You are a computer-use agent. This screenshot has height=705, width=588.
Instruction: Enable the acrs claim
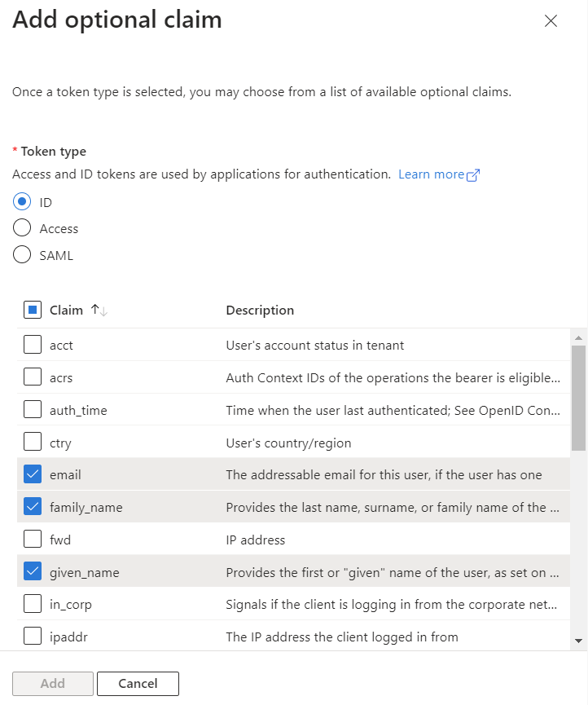pyautogui.click(x=33, y=377)
